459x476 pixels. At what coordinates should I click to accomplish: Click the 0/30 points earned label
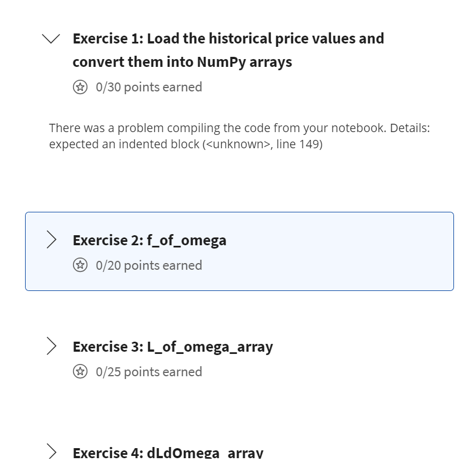click(x=149, y=87)
